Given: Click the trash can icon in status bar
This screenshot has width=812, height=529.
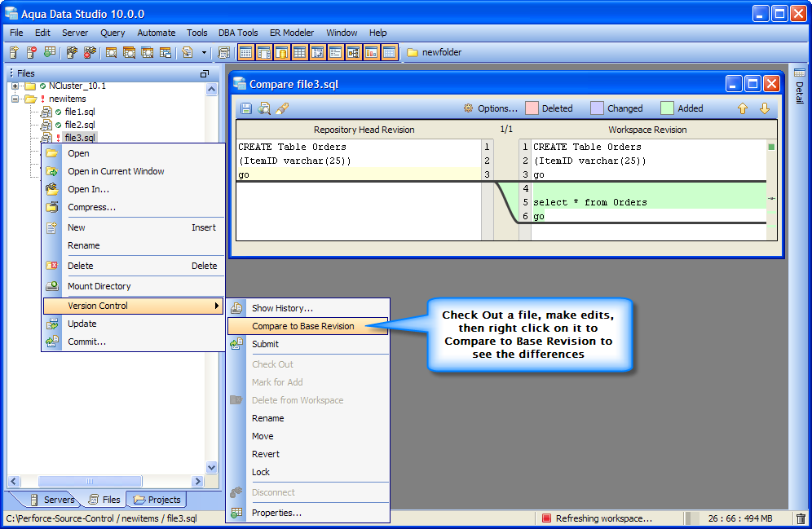Looking at the screenshot, I should 801,518.
